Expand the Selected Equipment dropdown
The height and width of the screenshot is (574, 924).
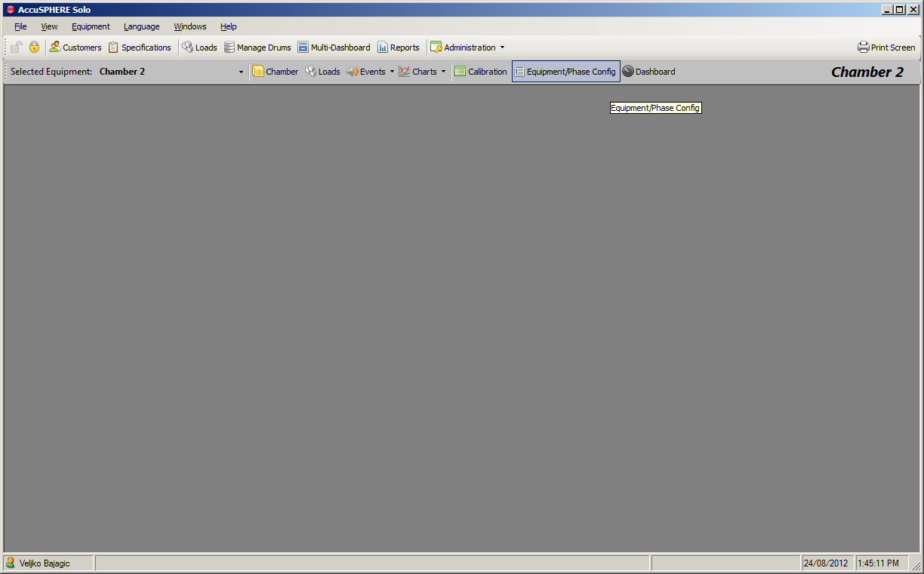coord(242,72)
